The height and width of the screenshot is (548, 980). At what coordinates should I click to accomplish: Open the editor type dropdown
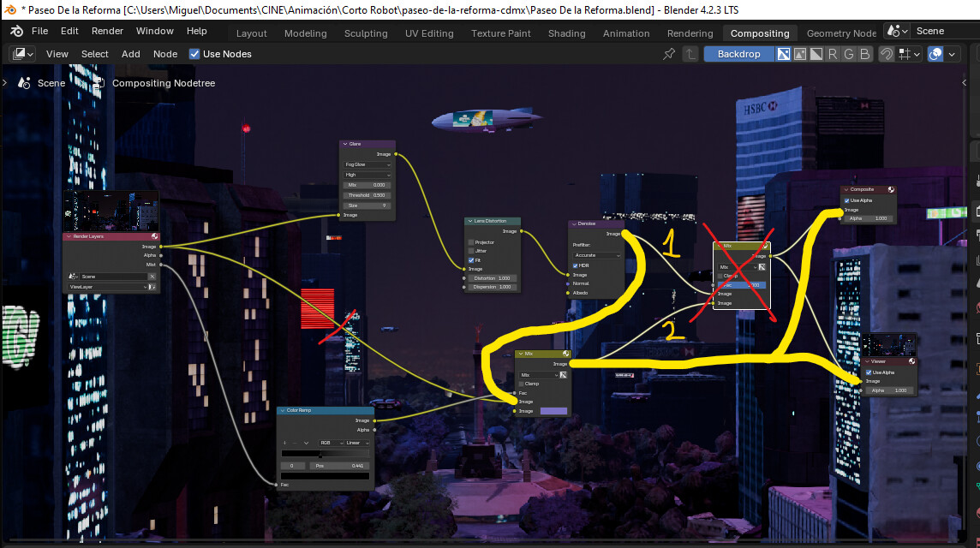point(22,54)
